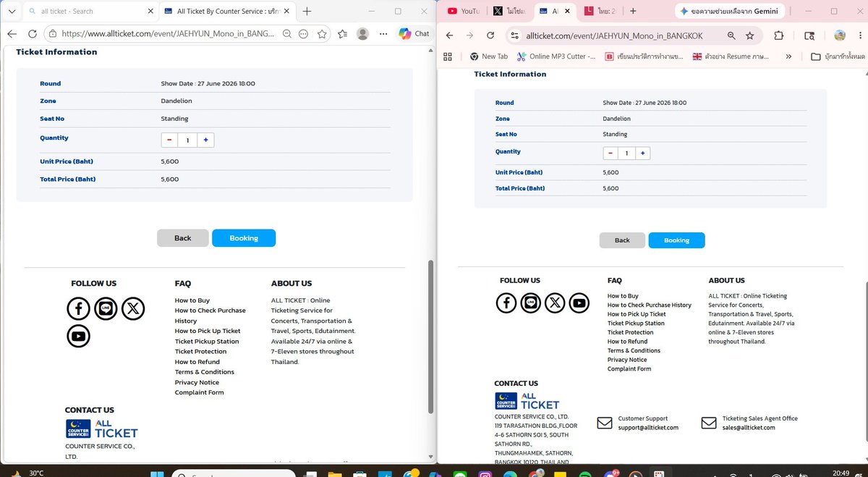Open 'New Tab' bookmark in Chrome
The height and width of the screenshot is (477, 868).
[489, 56]
